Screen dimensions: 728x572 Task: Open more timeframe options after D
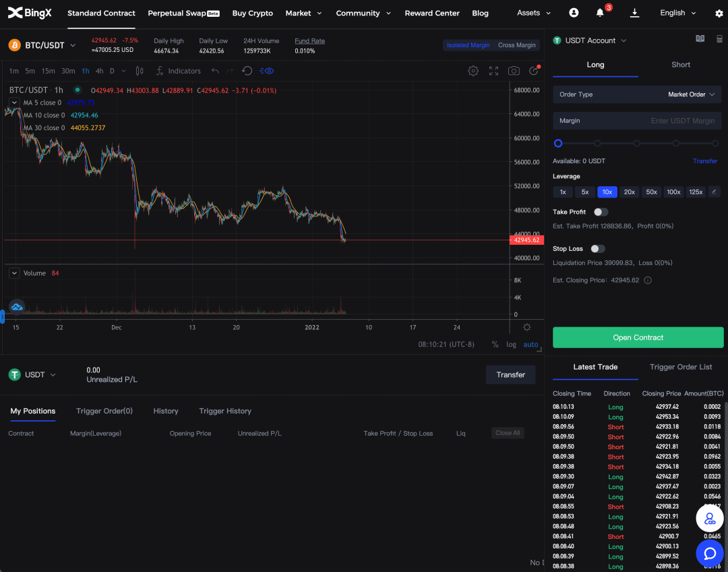tap(123, 71)
